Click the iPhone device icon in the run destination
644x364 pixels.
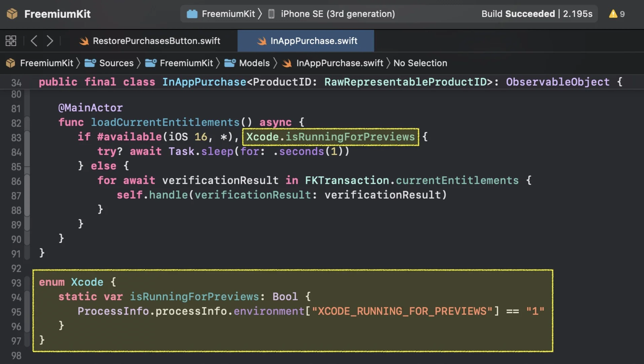coord(271,14)
